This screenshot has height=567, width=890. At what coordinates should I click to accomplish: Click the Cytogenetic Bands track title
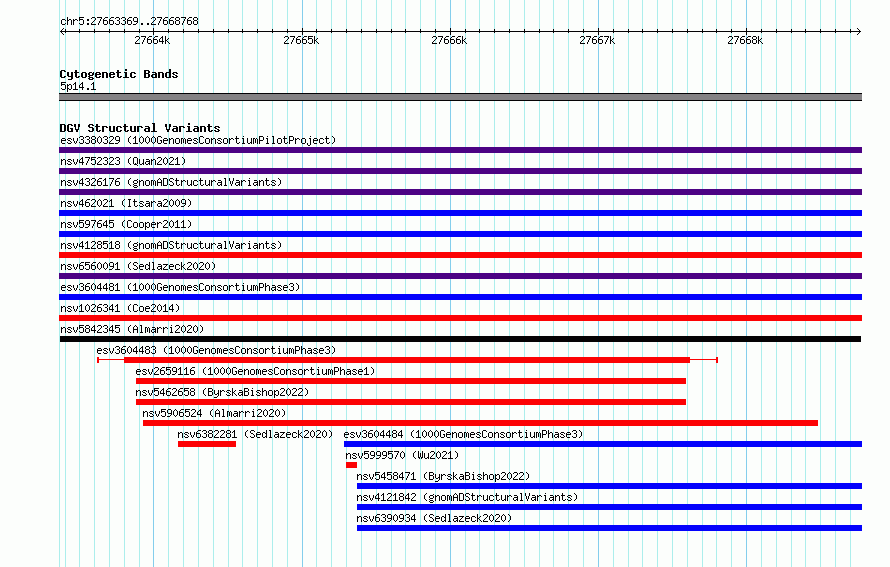pyautogui.click(x=119, y=74)
